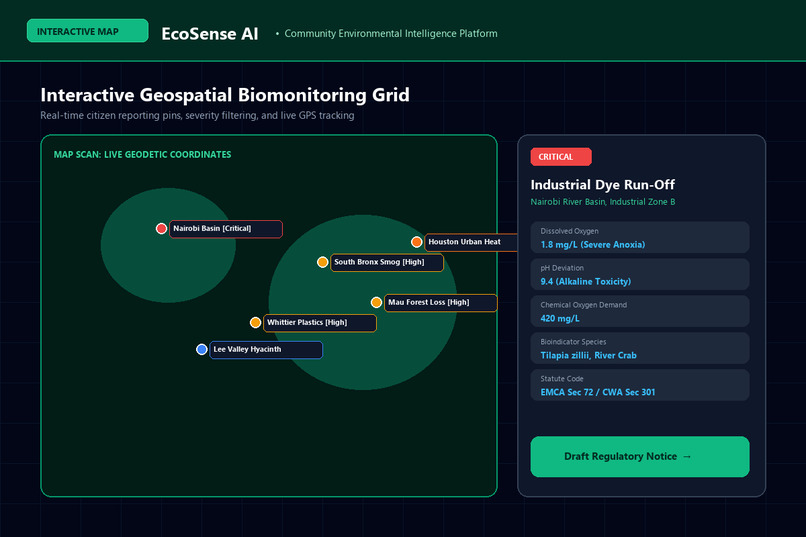
Task: Click Tilapia zillii, River Crab species text
Action: [x=588, y=356]
